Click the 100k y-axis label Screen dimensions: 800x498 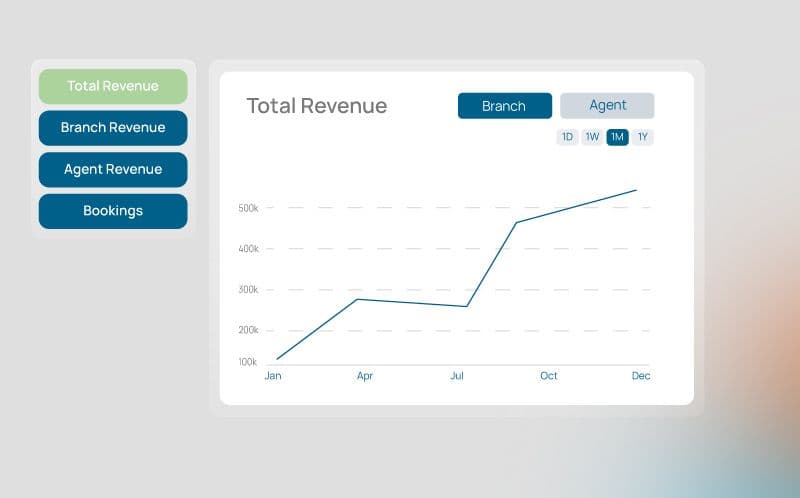248,362
